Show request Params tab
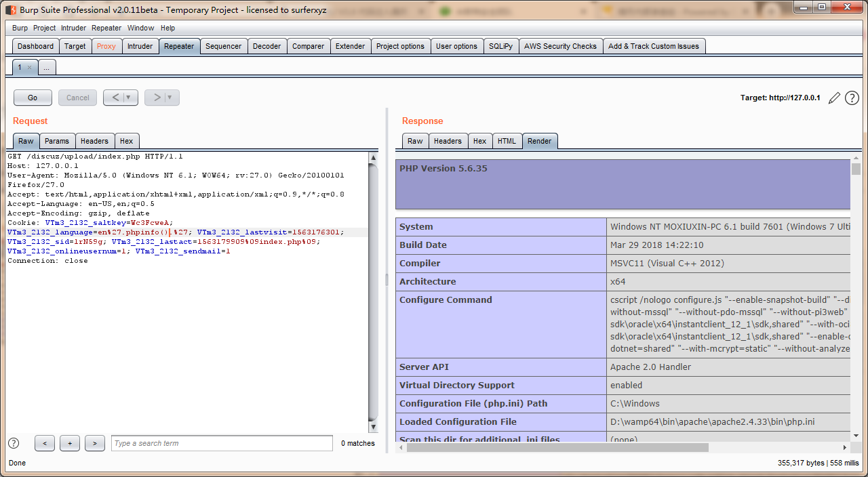868x477 pixels. click(x=57, y=141)
